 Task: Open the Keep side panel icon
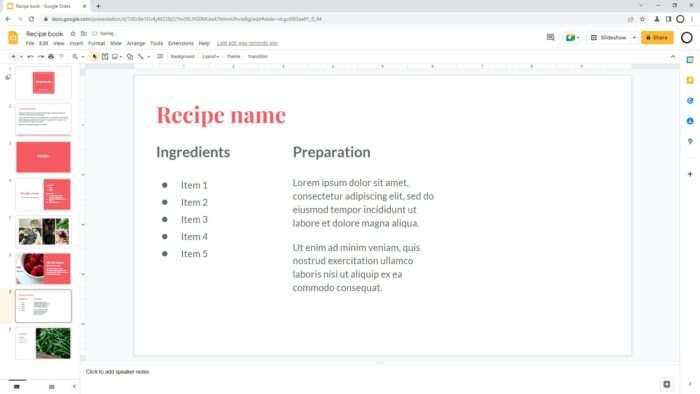690,80
